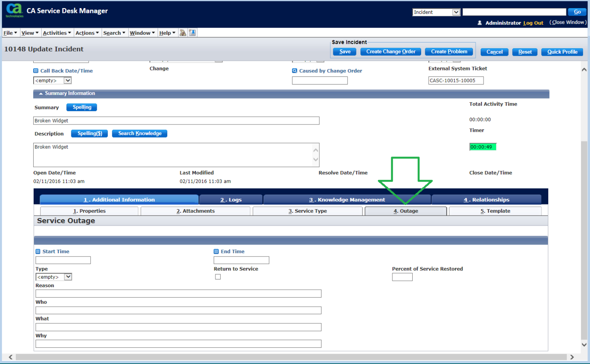Open the Help menu
The width and height of the screenshot is (590, 364).
[167, 33]
